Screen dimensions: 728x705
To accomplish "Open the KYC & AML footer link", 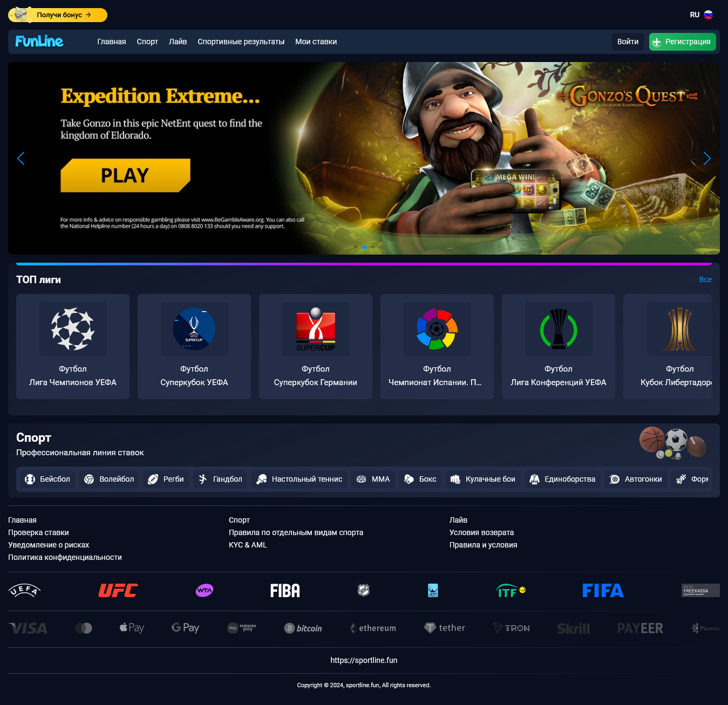I will 248,545.
